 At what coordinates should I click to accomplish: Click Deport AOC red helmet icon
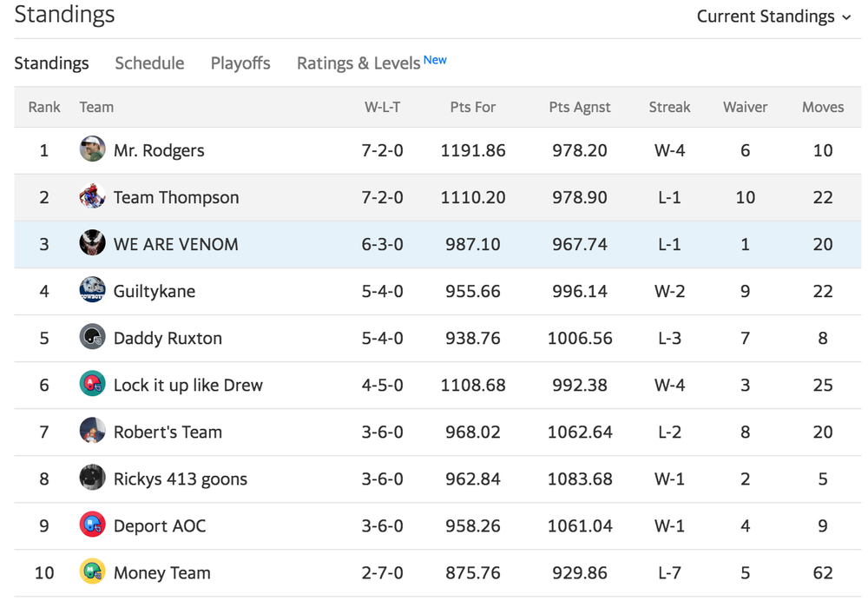pyautogui.click(x=93, y=525)
